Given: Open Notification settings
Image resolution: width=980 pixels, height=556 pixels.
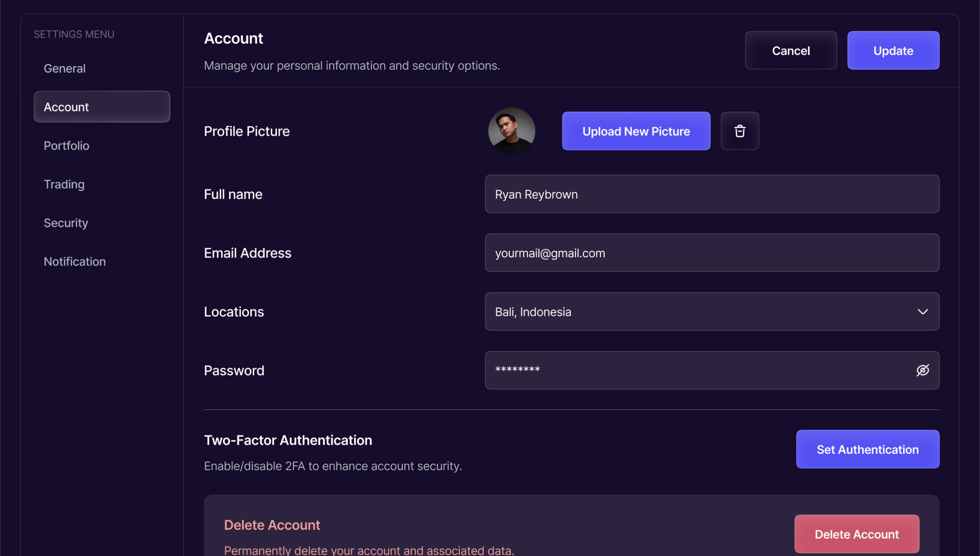Looking at the screenshot, I should (75, 261).
